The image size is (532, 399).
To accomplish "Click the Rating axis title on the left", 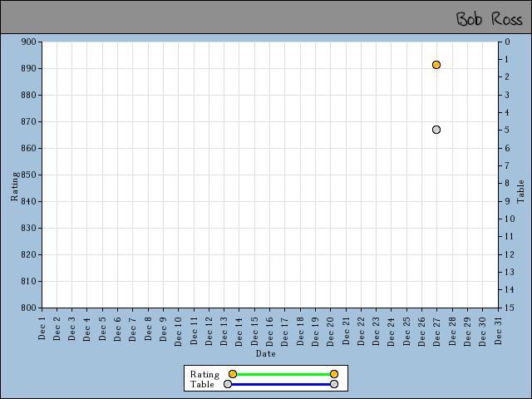I will (15, 186).
